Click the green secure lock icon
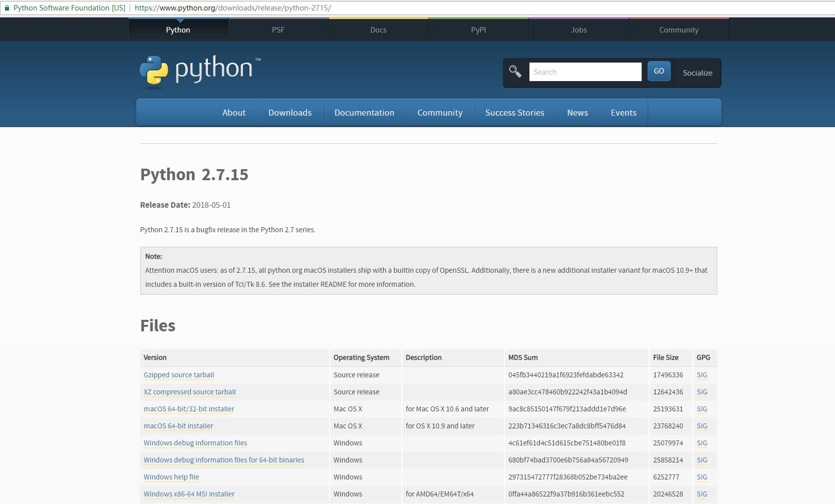 (7, 8)
